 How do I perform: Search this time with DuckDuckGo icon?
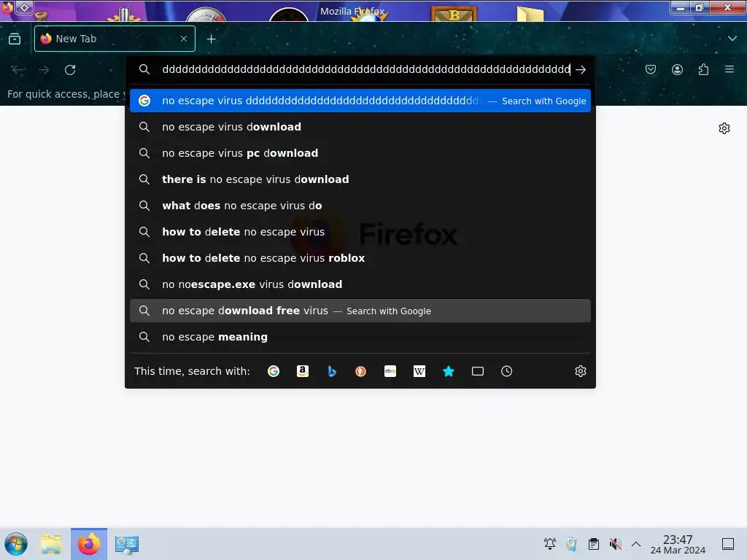360,371
